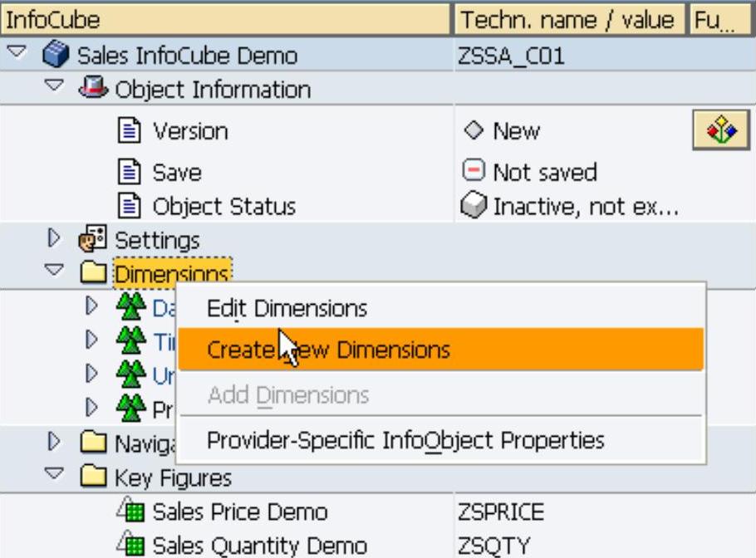Click the Object Information hat icon
756x558 pixels.
coord(94,89)
